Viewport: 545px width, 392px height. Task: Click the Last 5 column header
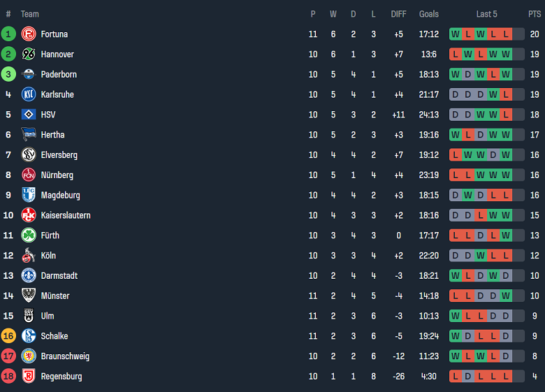click(486, 14)
